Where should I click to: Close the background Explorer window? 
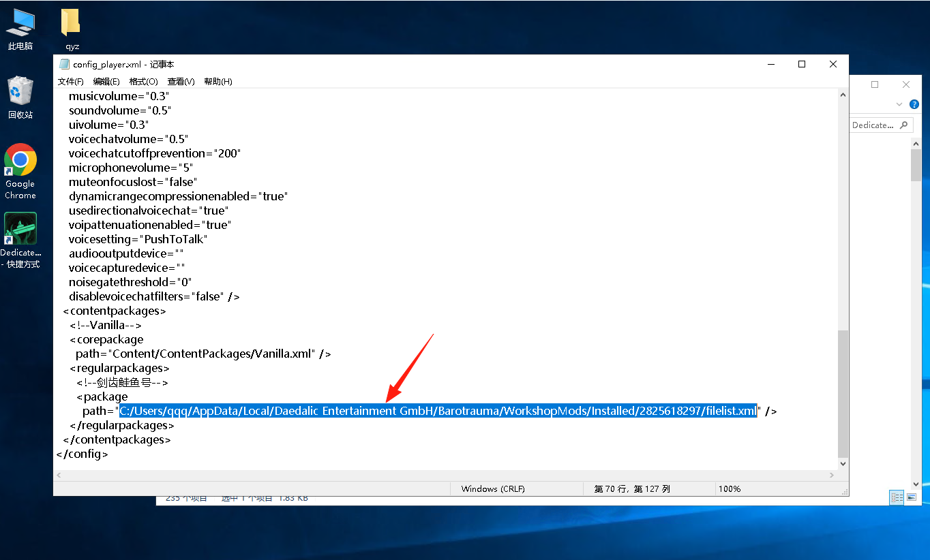click(906, 84)
